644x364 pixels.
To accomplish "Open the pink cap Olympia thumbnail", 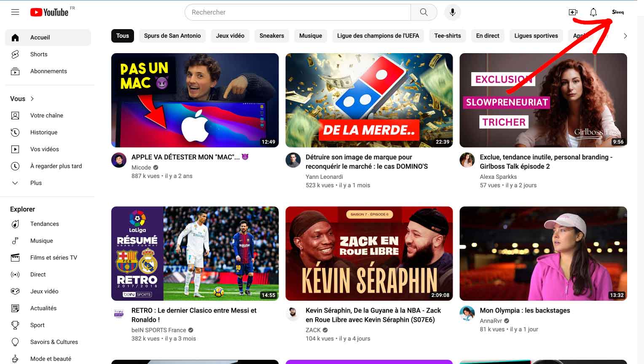I will 543,253.
